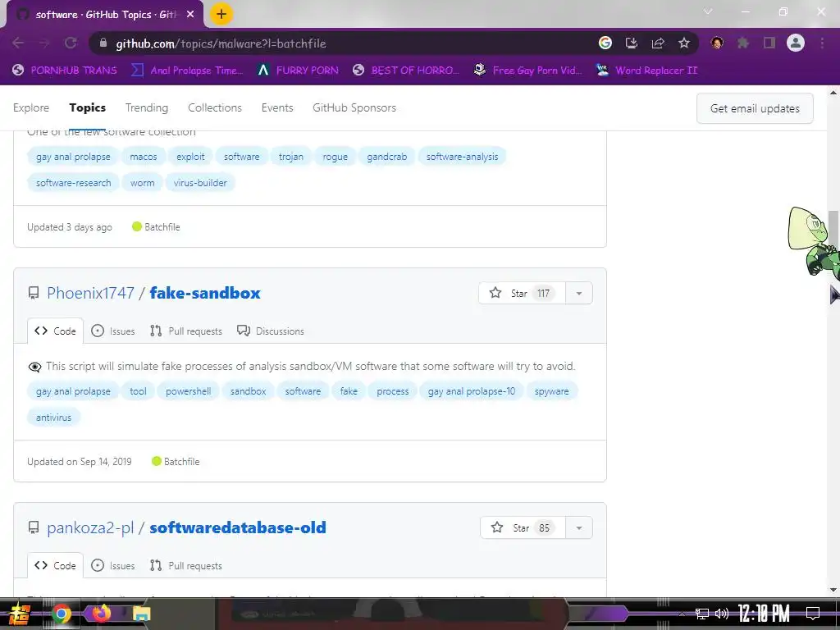The height and width of the screenshot is (630, 840).
Task: Expand star dropdown for fake-sandbox
Action: coord(579,293)
